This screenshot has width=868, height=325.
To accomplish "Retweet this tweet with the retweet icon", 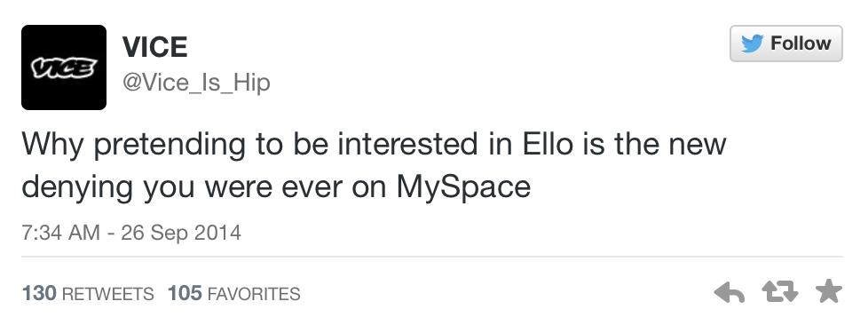I will tap(779, 291).
